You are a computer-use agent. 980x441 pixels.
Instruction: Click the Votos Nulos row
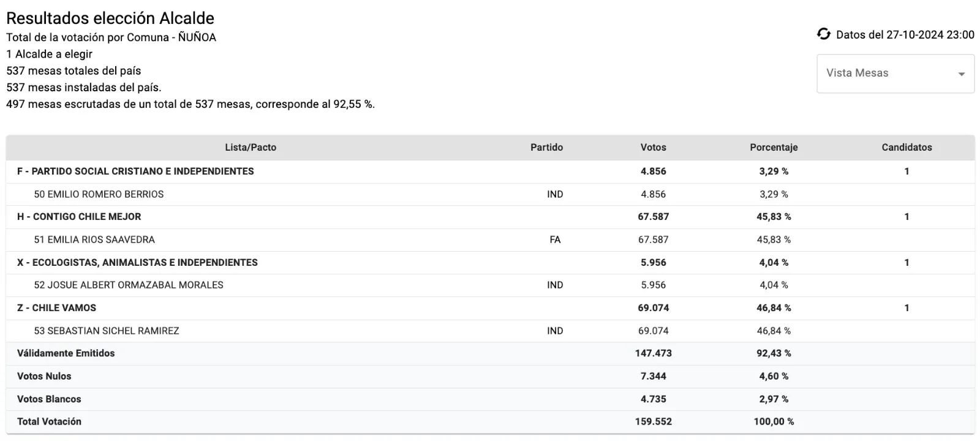44,376
